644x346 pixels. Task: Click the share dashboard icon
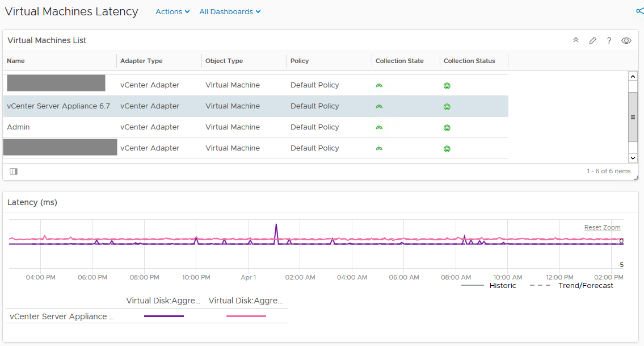pos(640,11)
